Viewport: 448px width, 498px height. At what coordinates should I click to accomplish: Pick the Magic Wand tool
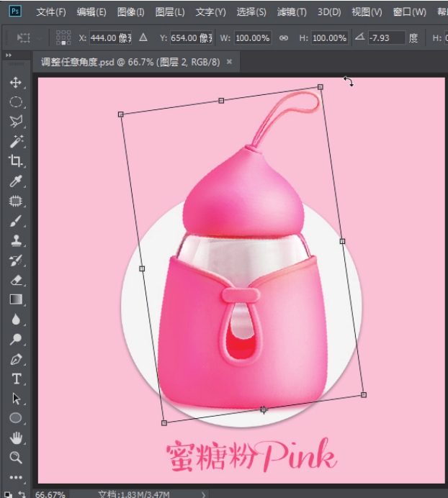[x=15, y=142]
